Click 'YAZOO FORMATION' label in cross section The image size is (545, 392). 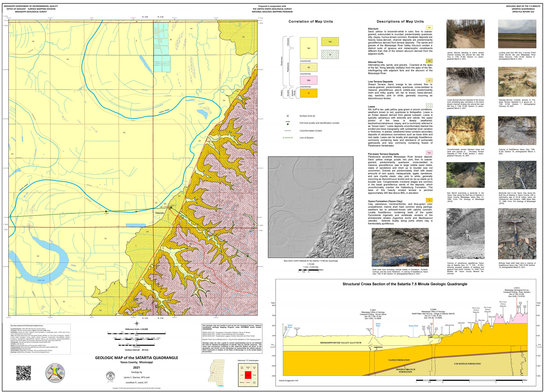[x=399, y=360]
